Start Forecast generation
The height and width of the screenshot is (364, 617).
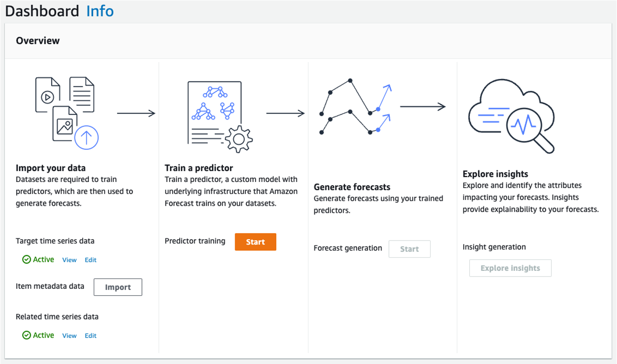pos(410,249)
